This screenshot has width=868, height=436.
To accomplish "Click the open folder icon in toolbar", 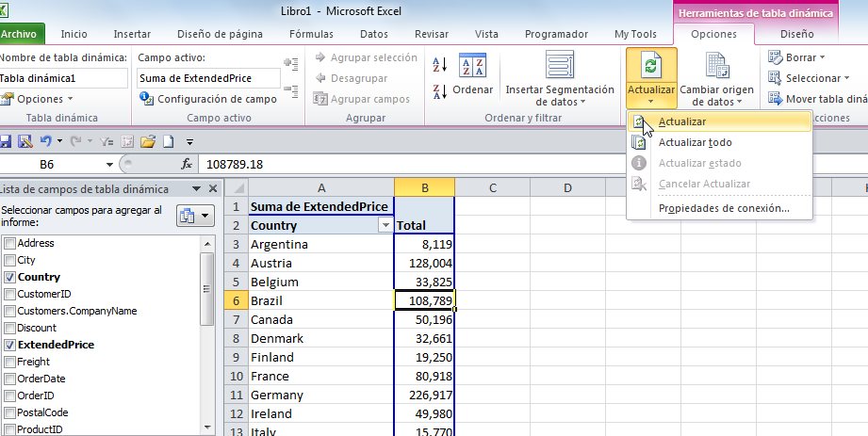I will pos(147,141).
